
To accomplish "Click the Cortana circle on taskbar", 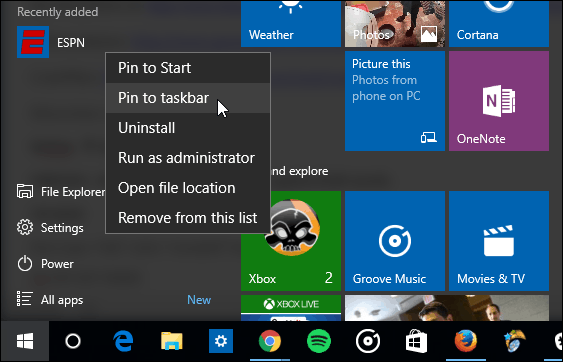I will (x=73, y=341).
